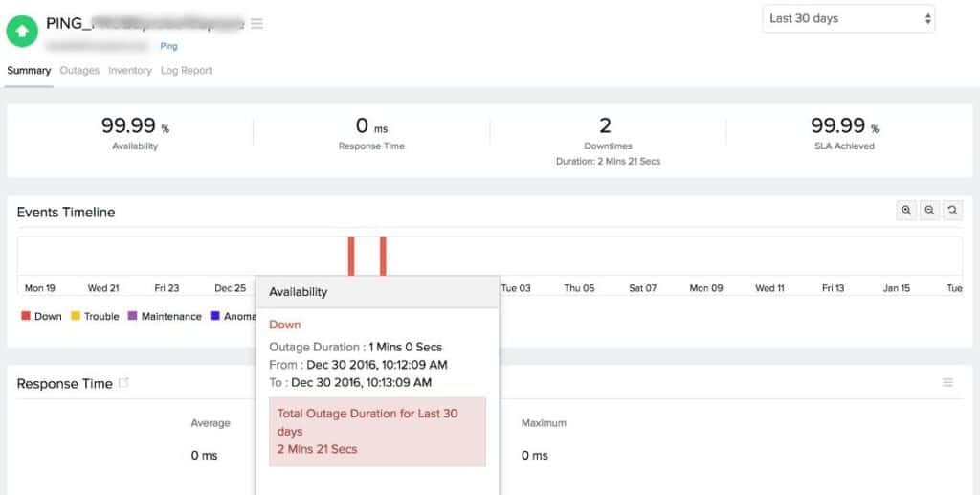Click the Down status in Availability tooltip
The image size is (980, 495).
285,325
